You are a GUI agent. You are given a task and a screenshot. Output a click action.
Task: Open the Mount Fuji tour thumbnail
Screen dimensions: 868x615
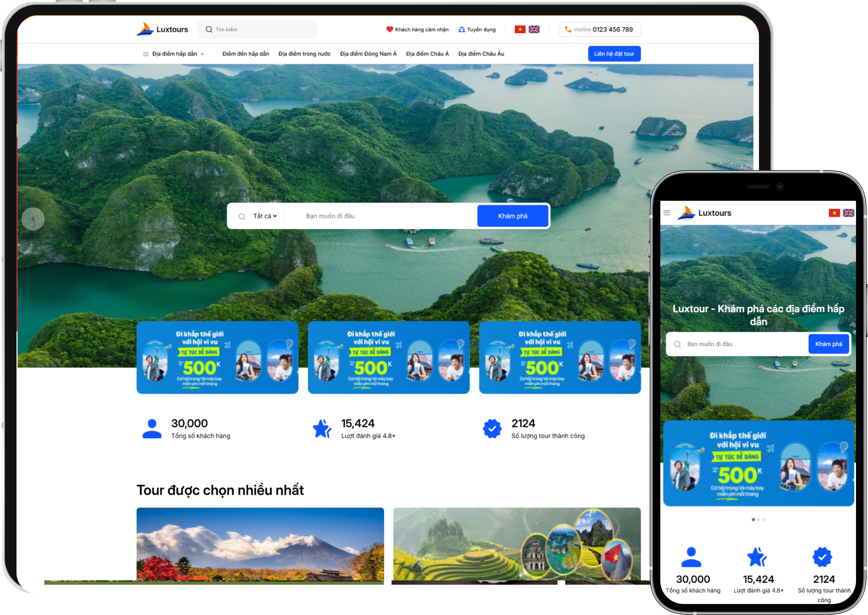[260, 544]
